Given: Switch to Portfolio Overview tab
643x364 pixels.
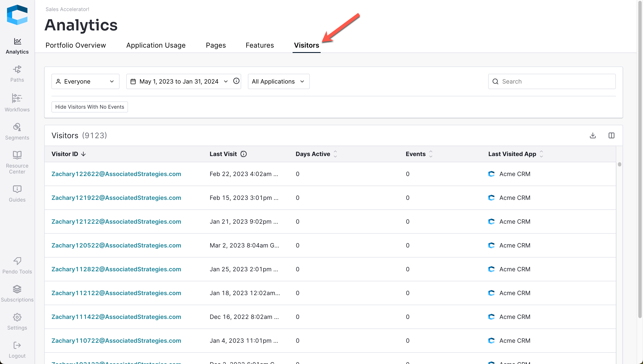Looking at the screenshot, I should (x=76, y=45).
